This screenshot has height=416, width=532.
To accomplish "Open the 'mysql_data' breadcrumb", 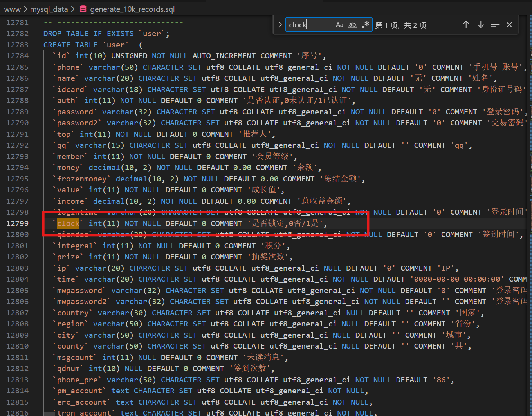I will [49, 9].
